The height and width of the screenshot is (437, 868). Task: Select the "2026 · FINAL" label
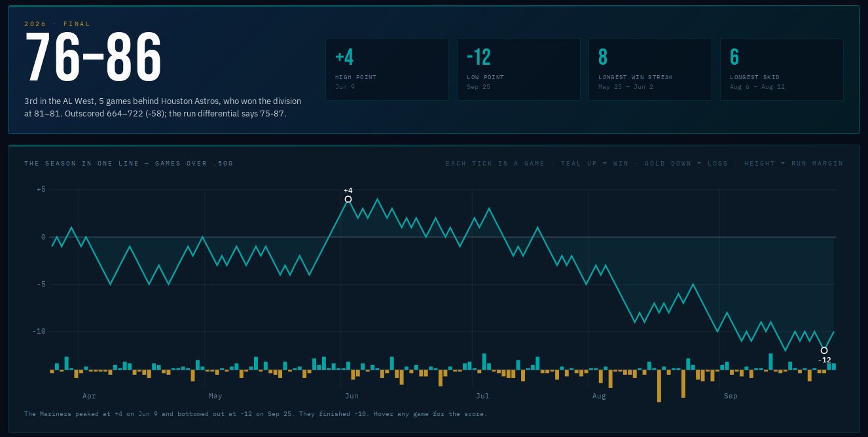point(58,24)
